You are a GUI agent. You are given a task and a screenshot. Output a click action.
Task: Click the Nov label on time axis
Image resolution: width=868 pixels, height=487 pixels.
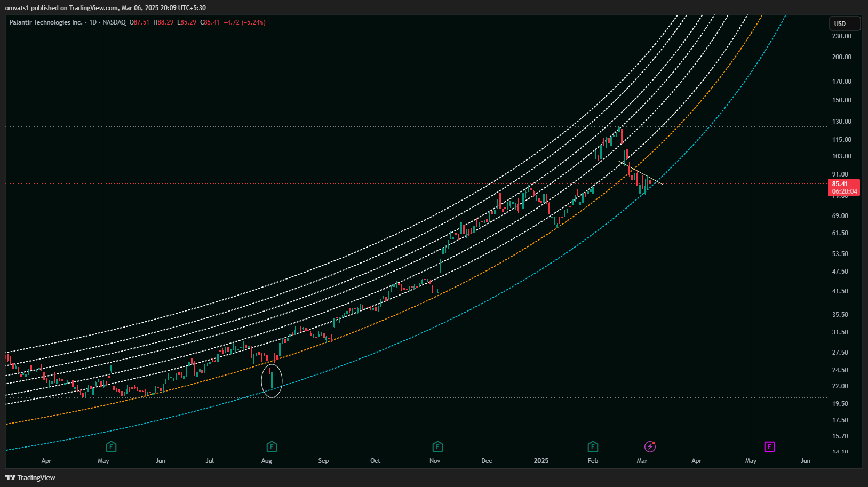pyautogui.click(x=435, y=461)
